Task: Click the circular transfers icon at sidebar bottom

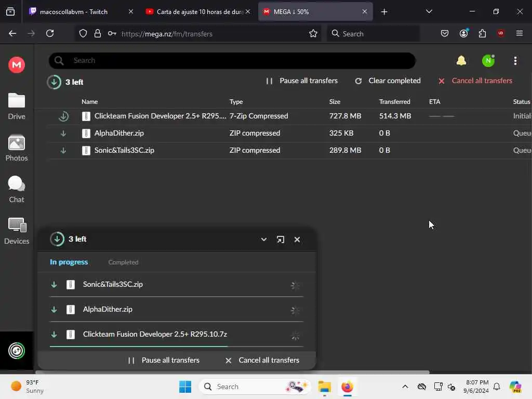Action: (17, 351)
